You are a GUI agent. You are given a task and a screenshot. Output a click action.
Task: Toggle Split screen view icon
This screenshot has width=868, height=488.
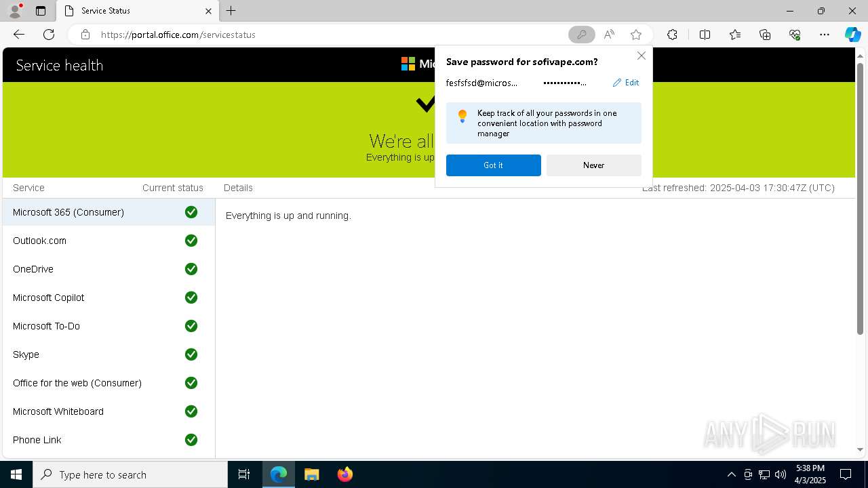click(705, 35)
